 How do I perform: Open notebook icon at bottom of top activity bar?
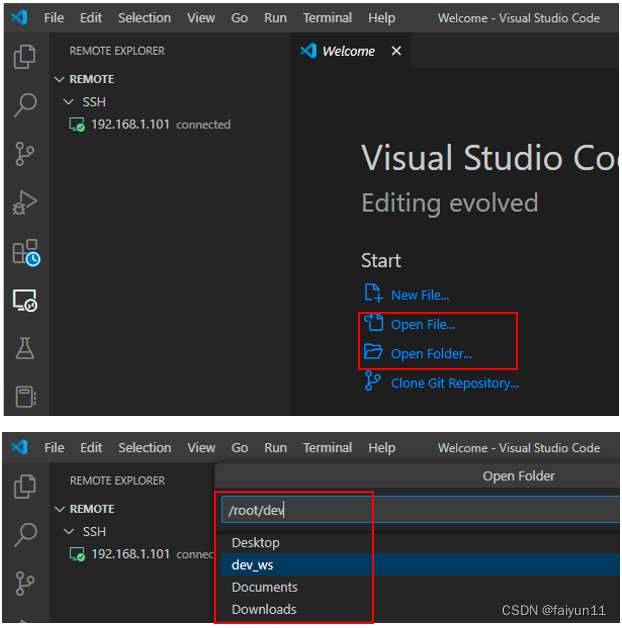[x=26, y=397]
